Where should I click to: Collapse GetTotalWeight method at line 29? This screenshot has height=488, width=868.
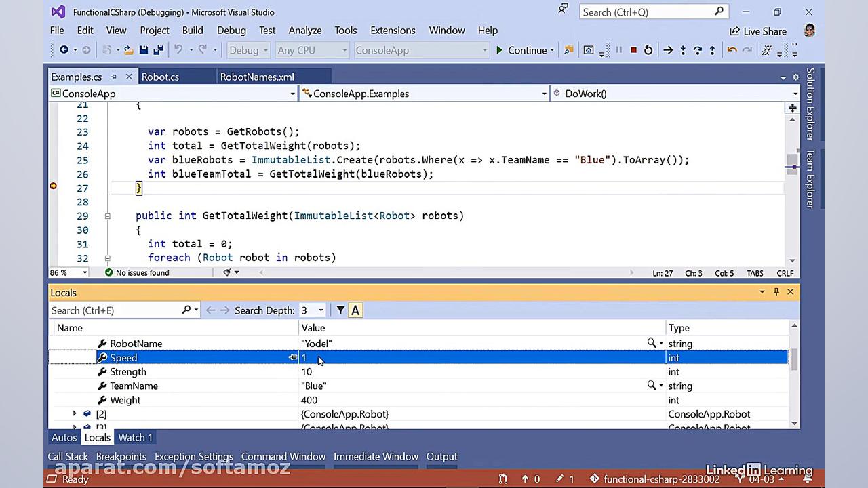107,216
